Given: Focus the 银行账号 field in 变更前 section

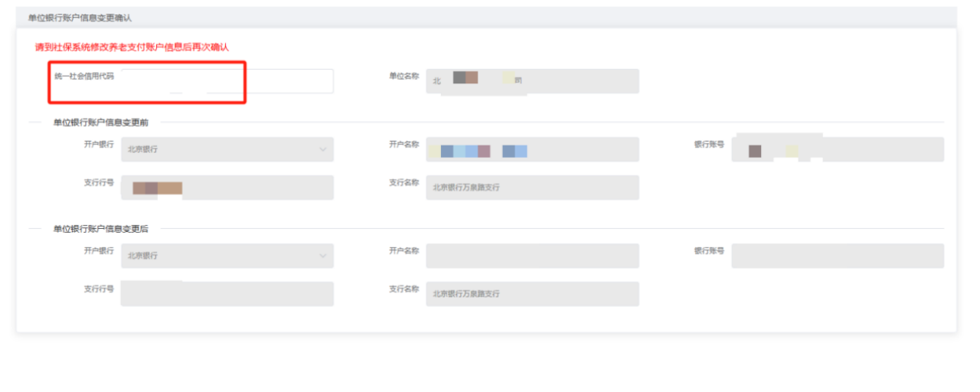Looking at the screenshot, I should (837, 149).
